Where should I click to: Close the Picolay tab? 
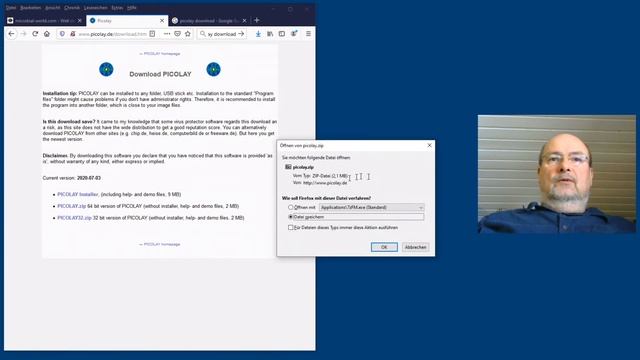click(162, 20)
